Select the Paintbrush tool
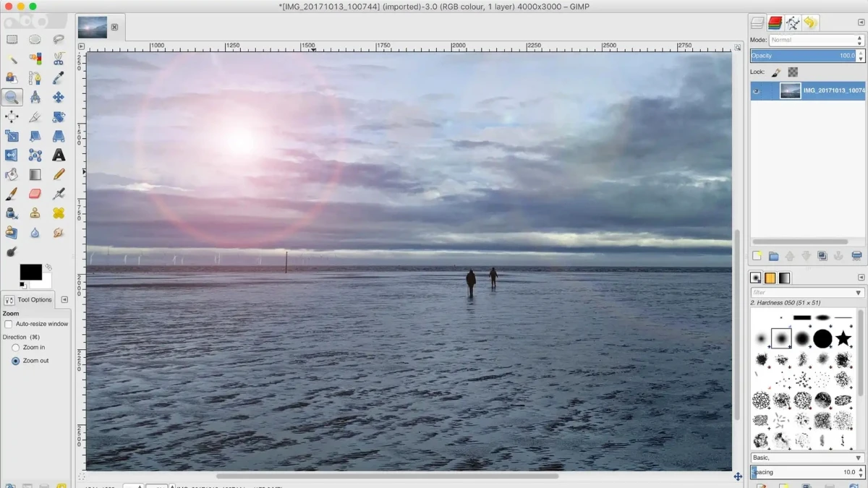868x488 pixels. (x=12, y=194)
